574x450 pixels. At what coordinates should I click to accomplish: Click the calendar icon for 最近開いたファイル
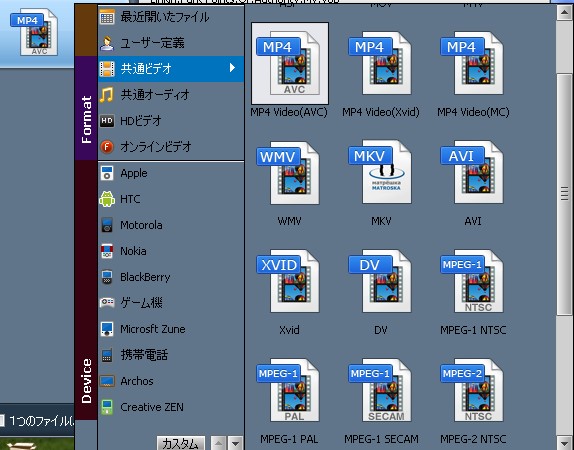point(107,17)
